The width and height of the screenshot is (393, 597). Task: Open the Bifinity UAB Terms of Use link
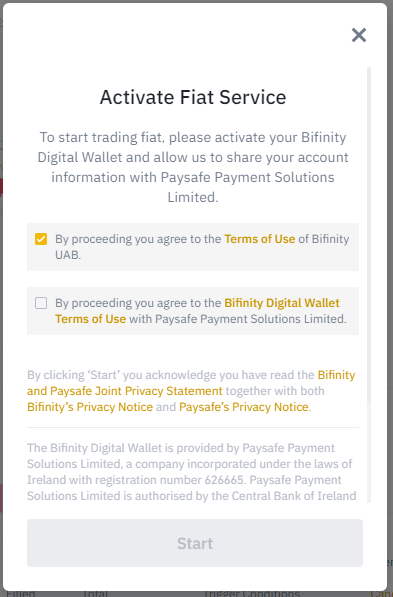(260, 239)
